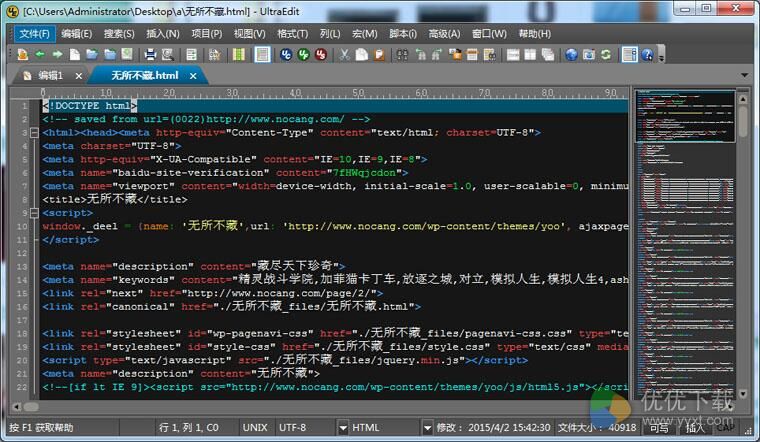Open encoding dropdown next to UTF-8
Screen dimensions: 760x442
[343, 427]
